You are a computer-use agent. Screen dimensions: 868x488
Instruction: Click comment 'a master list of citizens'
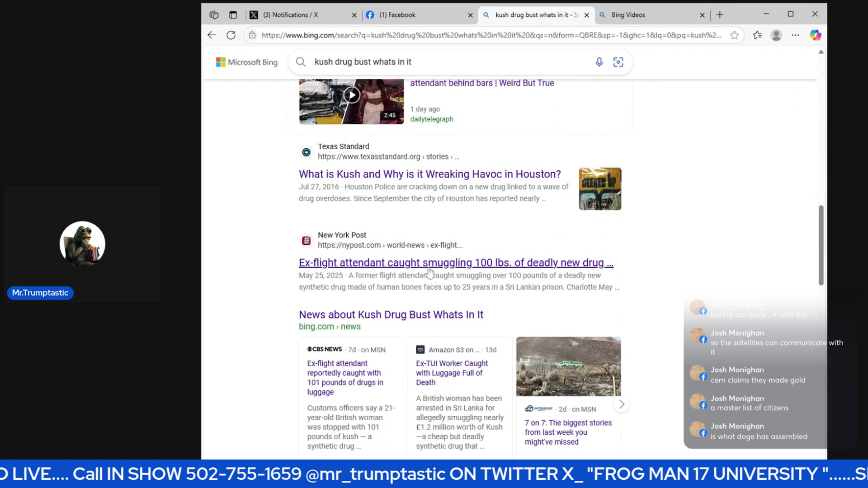click(749, 408)
